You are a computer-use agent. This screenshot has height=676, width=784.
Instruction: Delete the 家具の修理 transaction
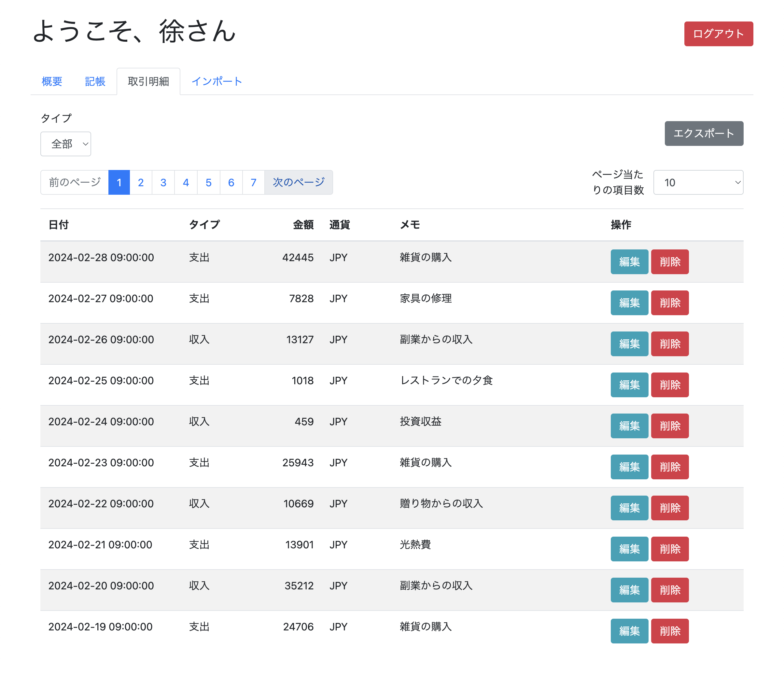click(x=670, y=303)
